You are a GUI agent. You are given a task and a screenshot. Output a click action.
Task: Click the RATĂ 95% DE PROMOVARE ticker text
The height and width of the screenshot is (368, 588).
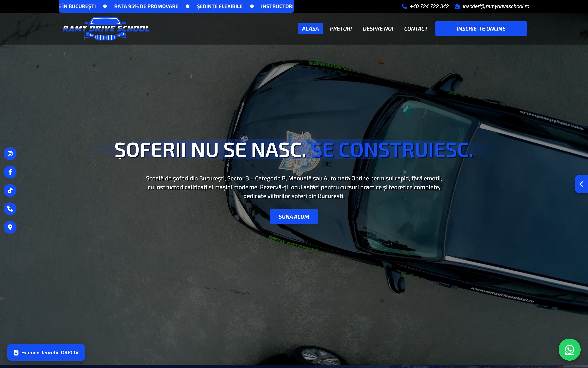pyautogui.click(x=146, y=6)
